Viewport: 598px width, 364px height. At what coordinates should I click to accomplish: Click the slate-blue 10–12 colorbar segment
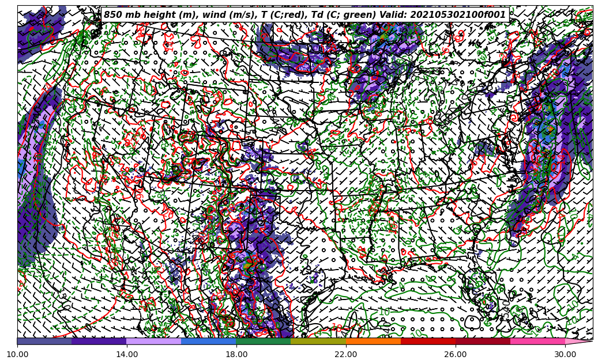[44, 341]
